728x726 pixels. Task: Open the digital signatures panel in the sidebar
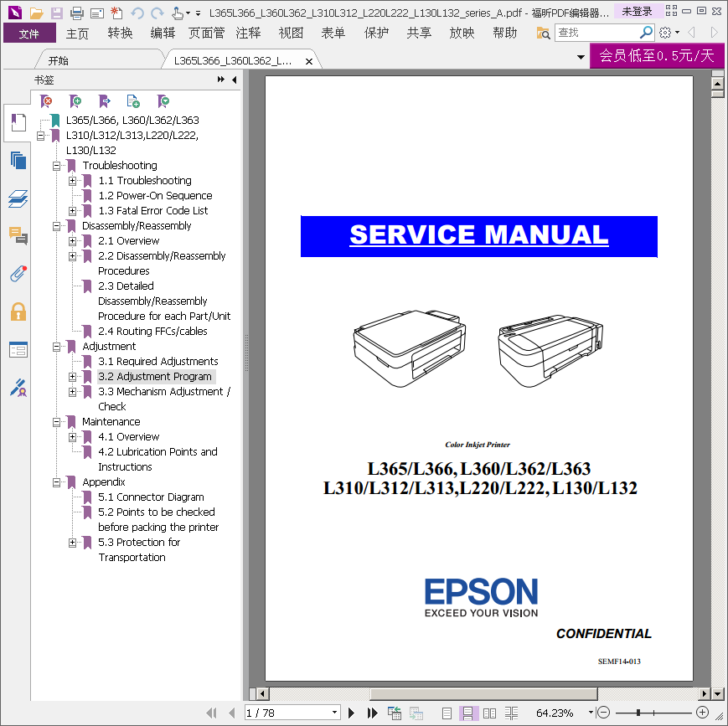tap(18, 388)
